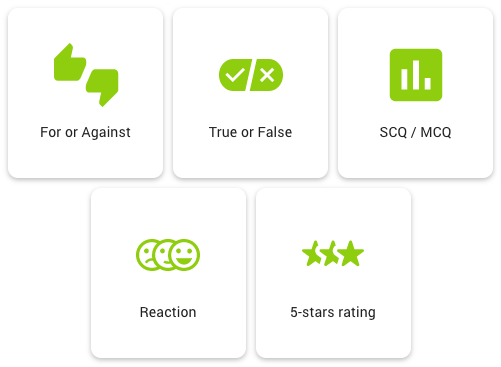Open the True or False card below its label
The height and width of the screenshot is (367, 501).
250,158
